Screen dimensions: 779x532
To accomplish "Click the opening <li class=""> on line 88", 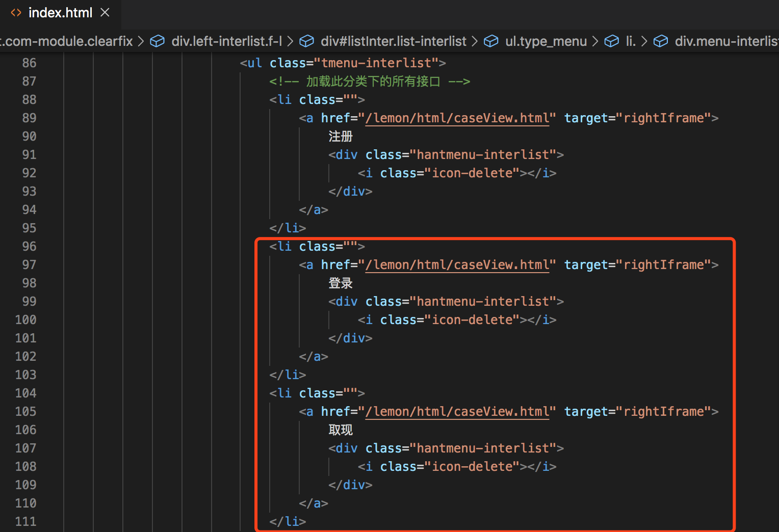I will (x=317, y=100).
